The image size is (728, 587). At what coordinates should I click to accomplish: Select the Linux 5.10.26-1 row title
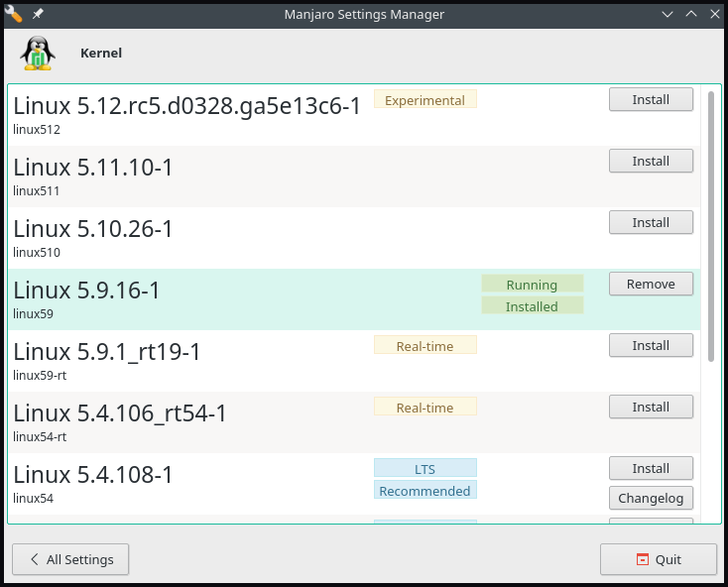[93, 229]
